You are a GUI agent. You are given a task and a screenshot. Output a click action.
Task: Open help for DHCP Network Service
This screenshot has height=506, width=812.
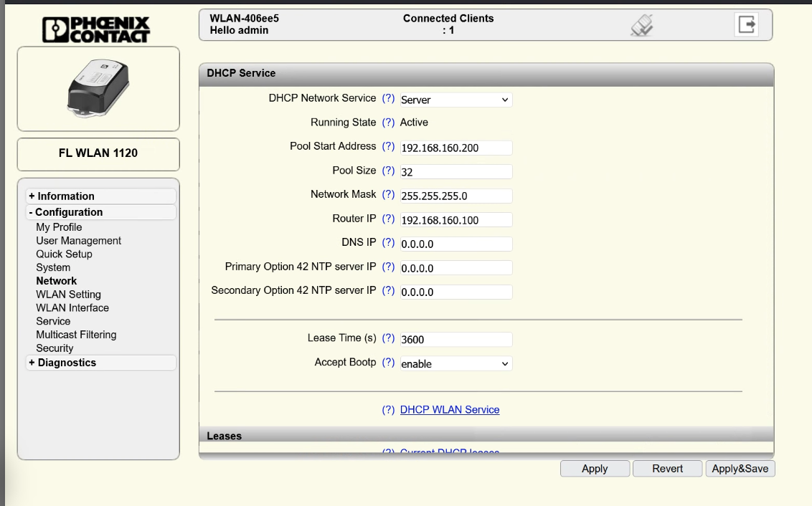[x=388, y=98]
